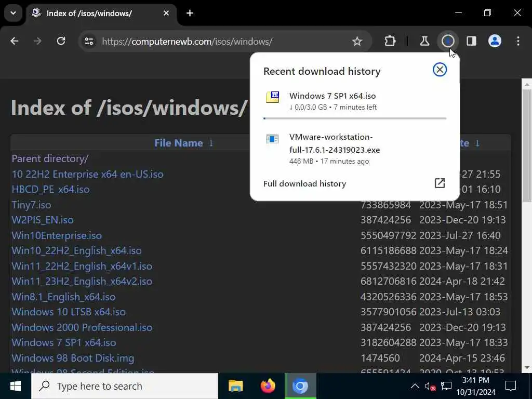Click the Downloads toolbar icon
Image resolution: width=532 pixels, height=399 pixels.
[448, 42]
